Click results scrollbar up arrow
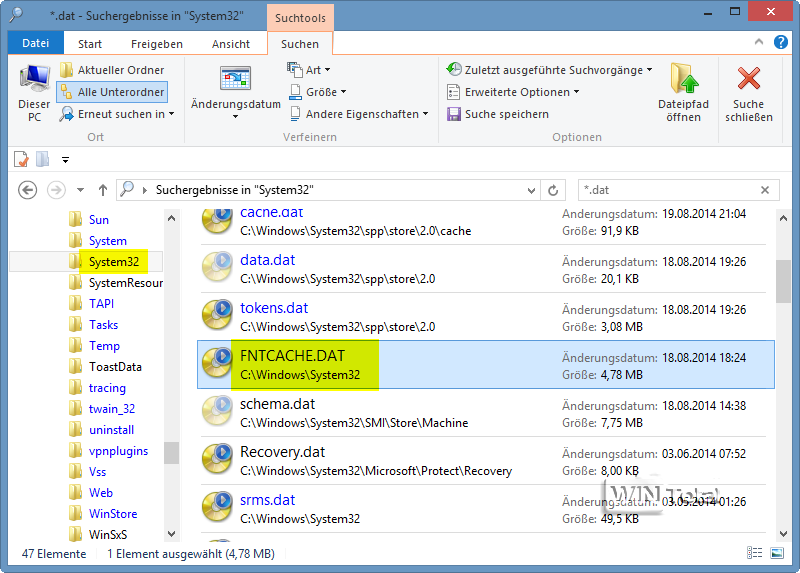Viewport: 800px width, 573px height. point(783,218)
